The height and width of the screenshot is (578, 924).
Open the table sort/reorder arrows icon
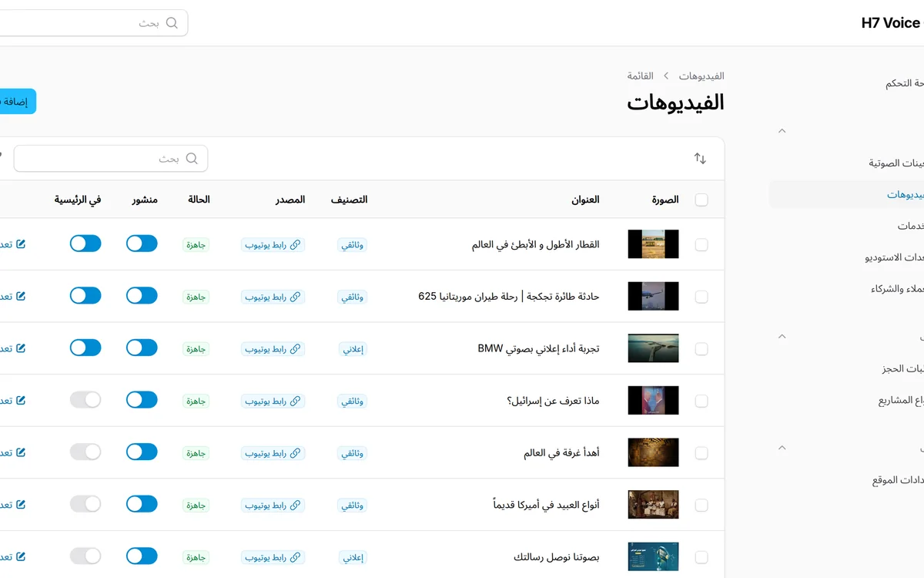pyautogui.click(x=700, y=158)
